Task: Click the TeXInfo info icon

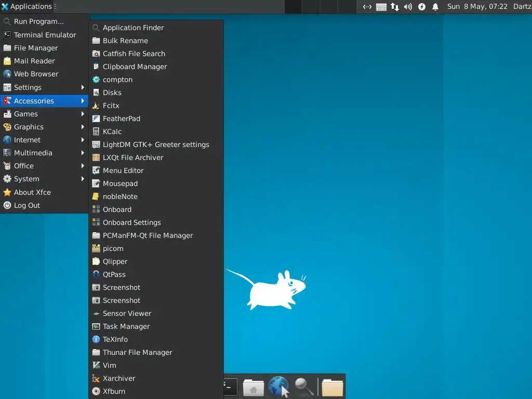Action: pyautogui.click(x=96, y=339)
